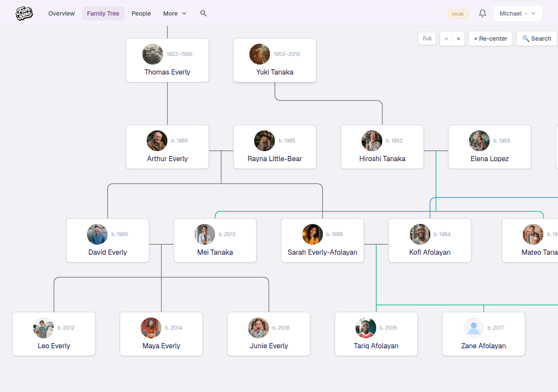The image size is (558, 392).
Task: Select the name Zane Afolayan
Action: 483,346
